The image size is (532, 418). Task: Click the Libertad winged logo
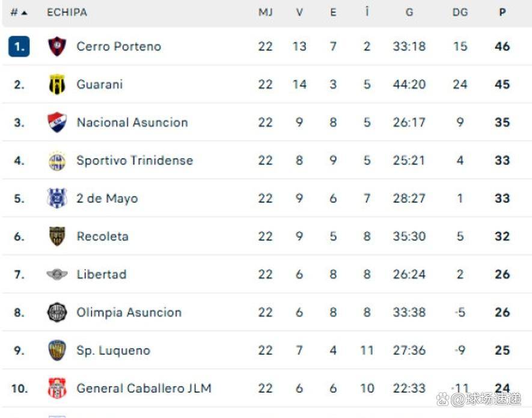point(57,274)
